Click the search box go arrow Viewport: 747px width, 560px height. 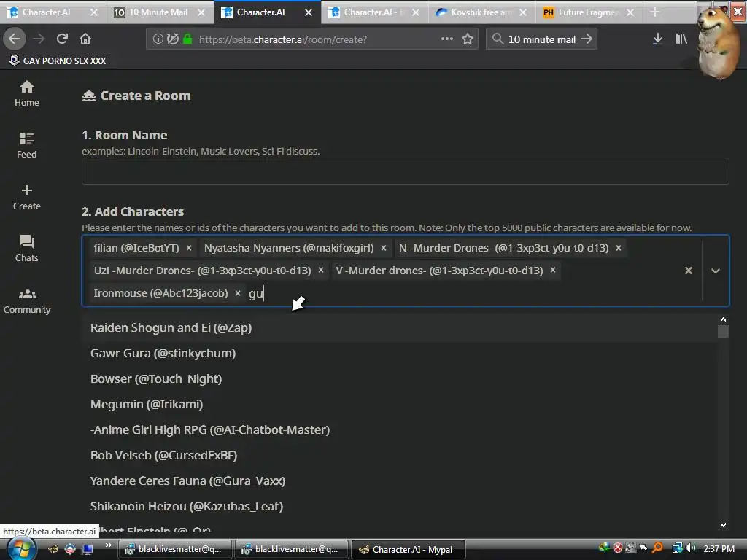(587, 39)
